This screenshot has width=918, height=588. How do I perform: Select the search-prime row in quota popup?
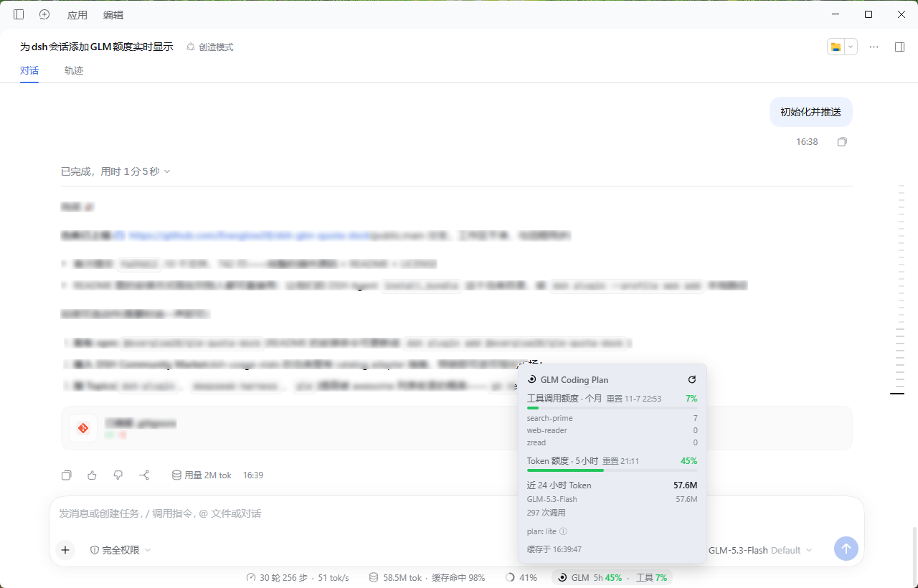pyautogui.click(x=612, y=418)
